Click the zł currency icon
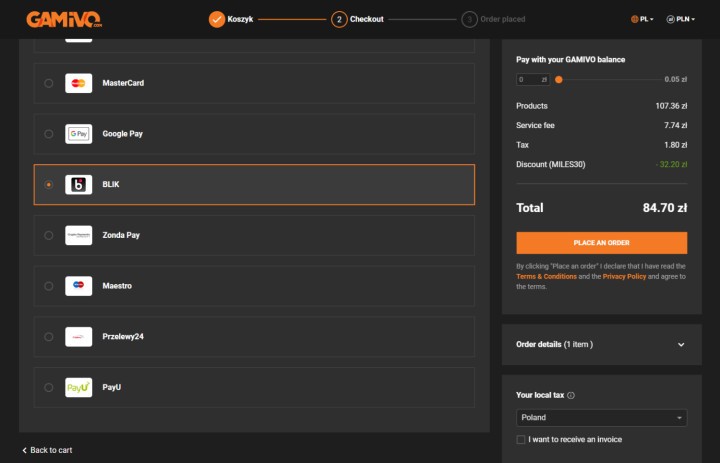The image size is (720, 463). pyautogui.click(x=670, y=19)
